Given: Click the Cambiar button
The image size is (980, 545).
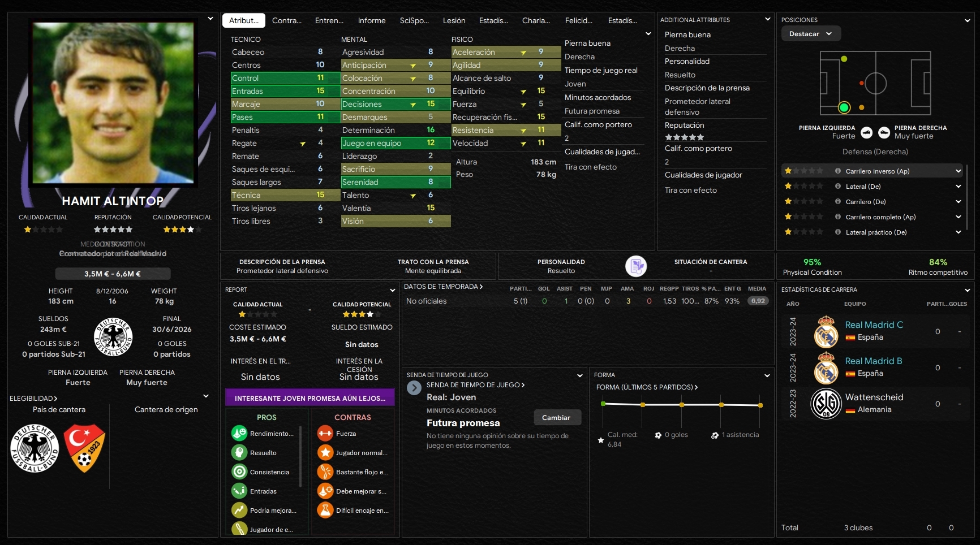Looking at the screenshot, I should click(x=557, y=418).
